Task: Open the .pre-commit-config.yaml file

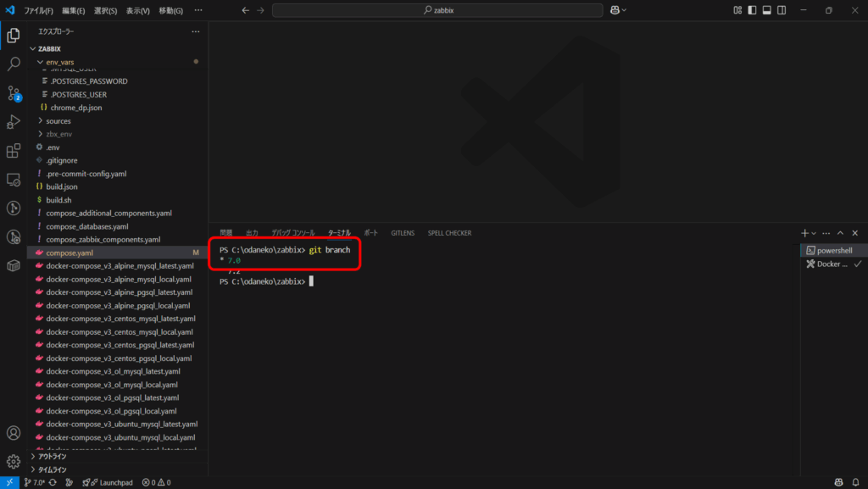Action: [117, 174]
